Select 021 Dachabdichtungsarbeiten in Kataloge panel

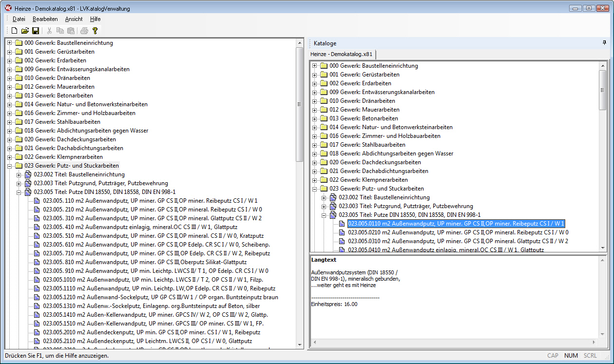click(x=379, y=171)
